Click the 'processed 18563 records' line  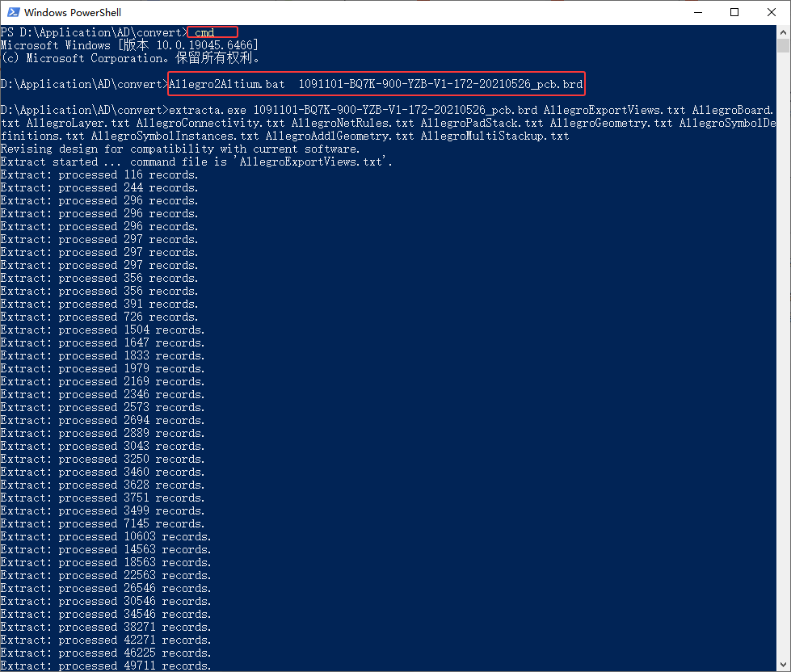coord(106,563)
